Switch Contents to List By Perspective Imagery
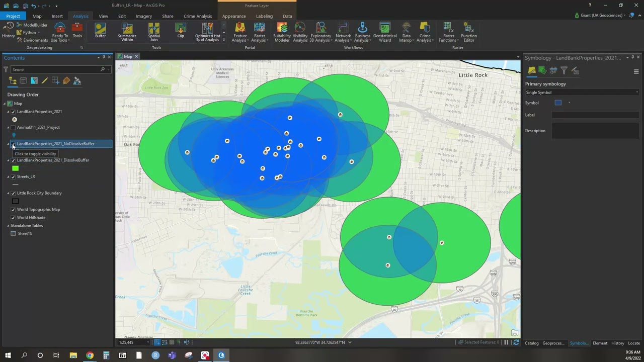 (x=77, y=80)
